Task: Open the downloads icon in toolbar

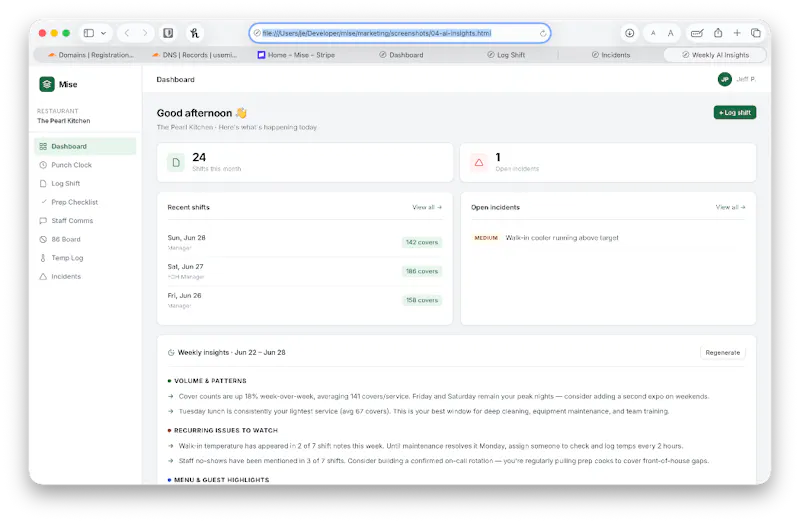Action: [x=630, y=33]
